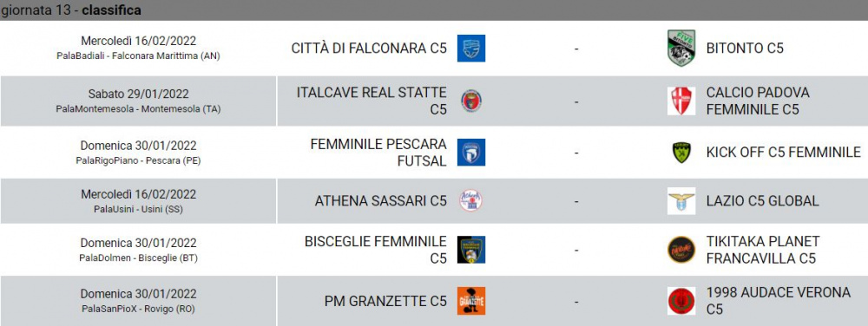Click the Athena Sassari C5 circular logo
Viewport: 868px width, 326px height.
tap(471, 200)
